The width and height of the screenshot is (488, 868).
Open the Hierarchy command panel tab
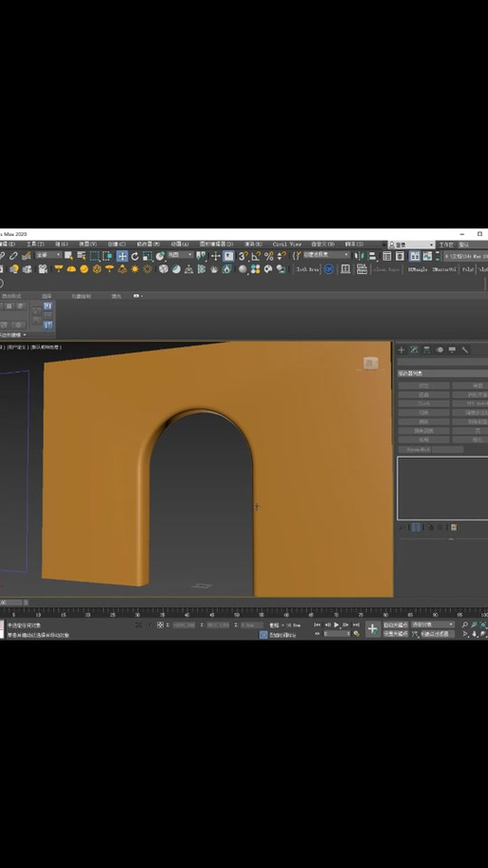pos(426,350)
